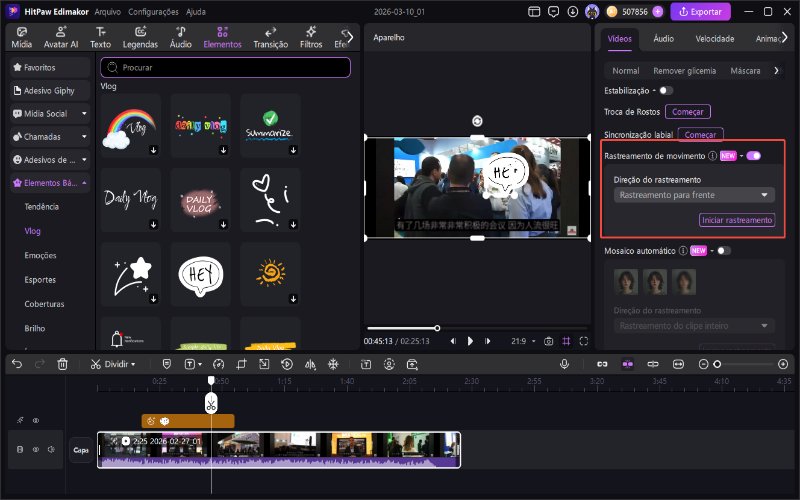Screen dimensions: 800x500
Task: Open the Transição panel
Action: click(x=270, y=38)
